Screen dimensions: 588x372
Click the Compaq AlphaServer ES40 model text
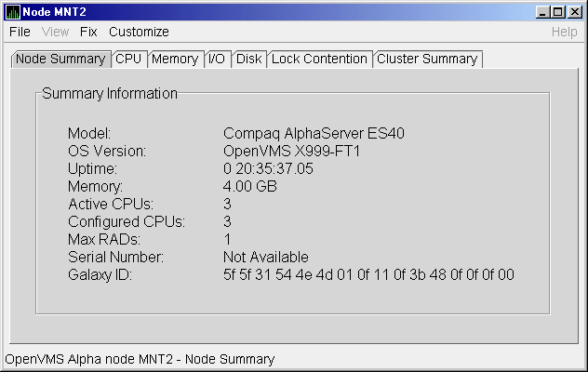314,133
